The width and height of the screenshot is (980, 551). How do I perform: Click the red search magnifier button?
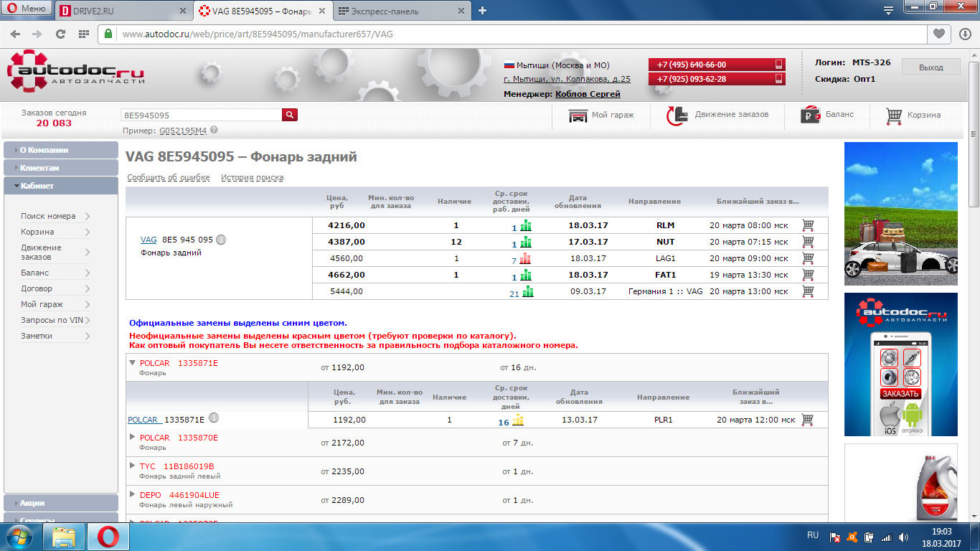290,115
